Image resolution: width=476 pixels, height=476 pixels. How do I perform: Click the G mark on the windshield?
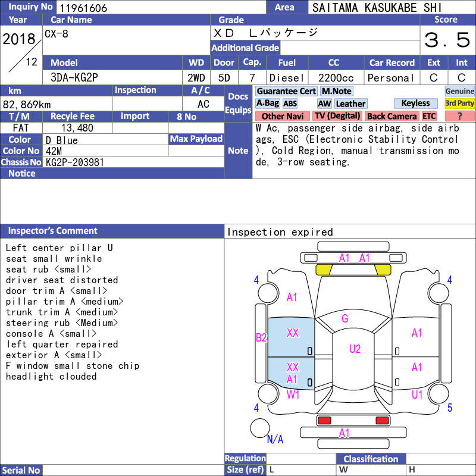click(345, 318)
